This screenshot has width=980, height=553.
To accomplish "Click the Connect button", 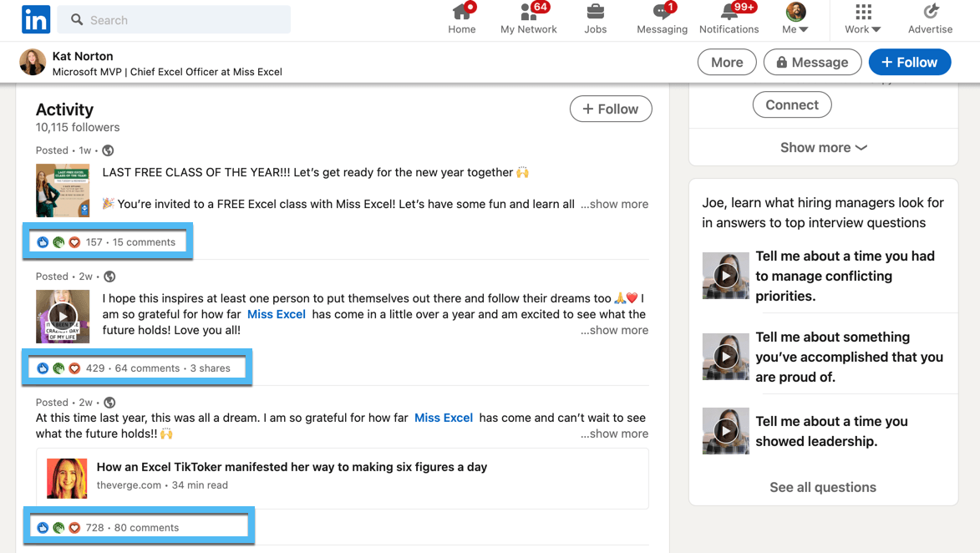I will tap(791, 105).
